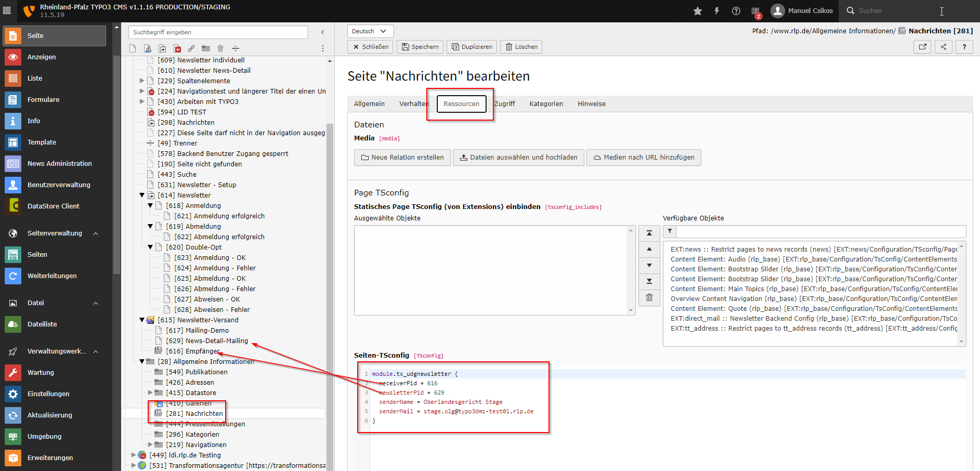Click Neue Relation erstellen
This screenshot has height=471, width=980.
point(402,158)
